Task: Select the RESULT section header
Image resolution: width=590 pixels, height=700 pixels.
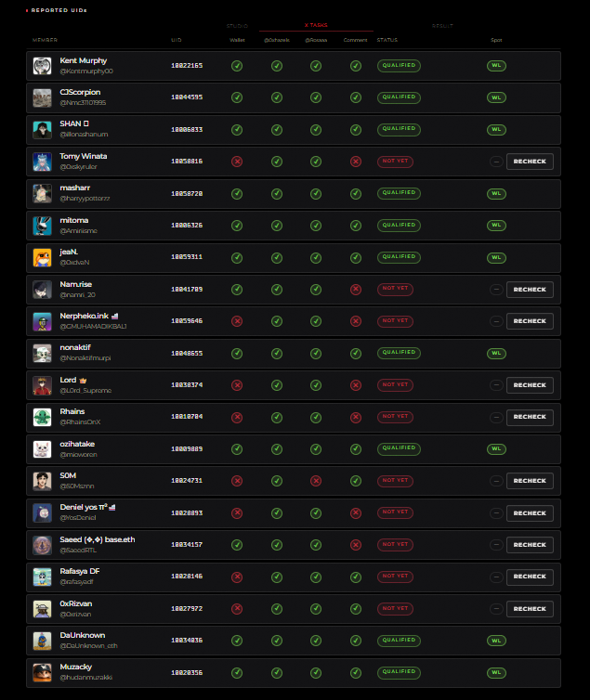Action: pos(442,26)
